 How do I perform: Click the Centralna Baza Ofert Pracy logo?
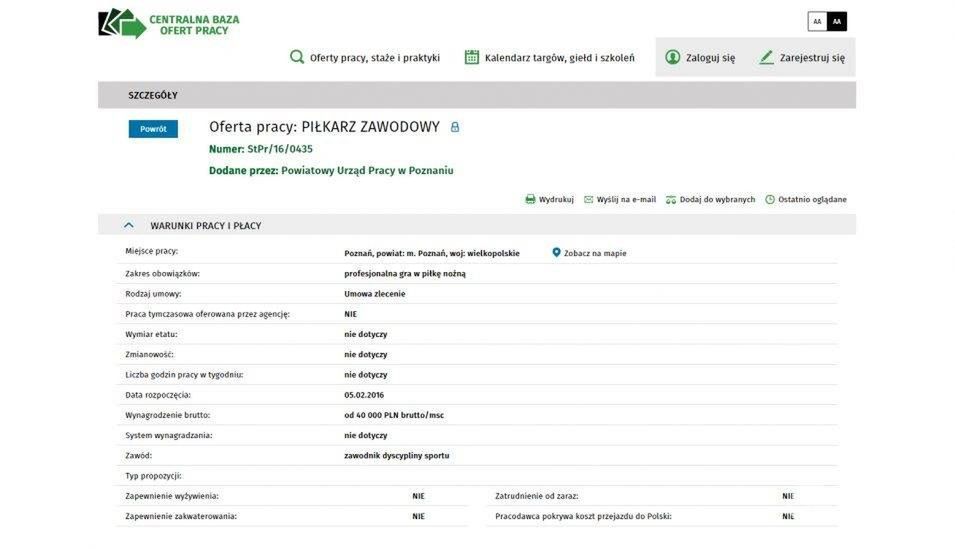coord(169,24)
